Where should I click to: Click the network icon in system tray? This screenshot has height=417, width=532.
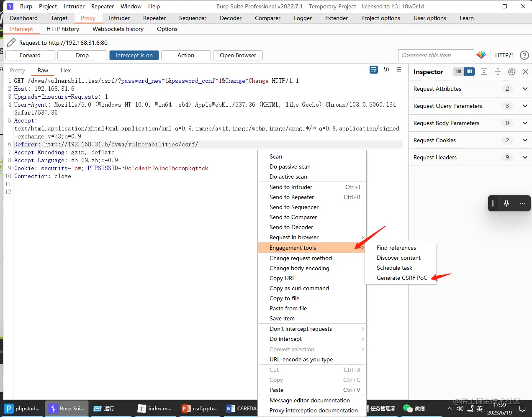[x=470, y=409]
